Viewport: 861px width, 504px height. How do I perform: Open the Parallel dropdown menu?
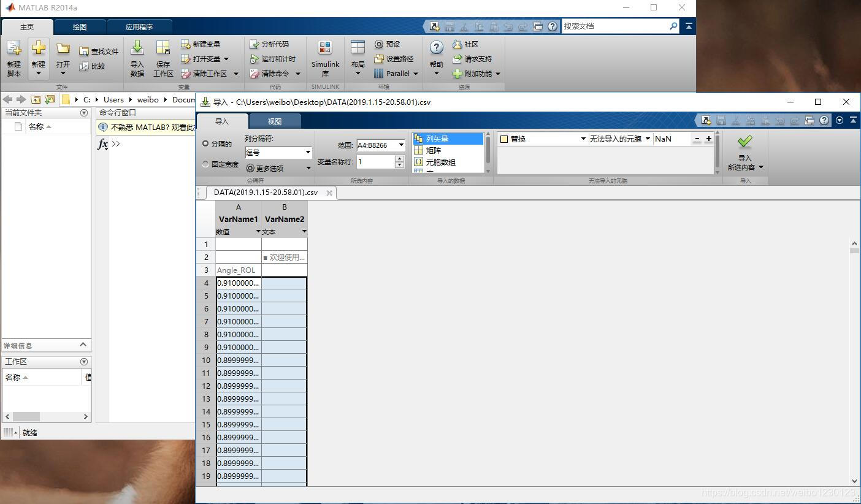coord(396,74)
